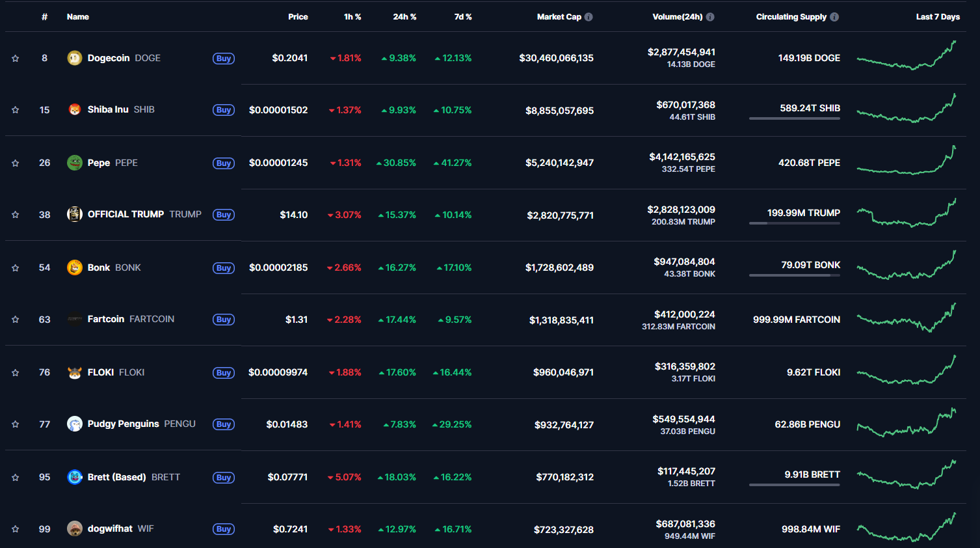Click Buy beside OFFICIAL TRUMP

click(224, 215)
